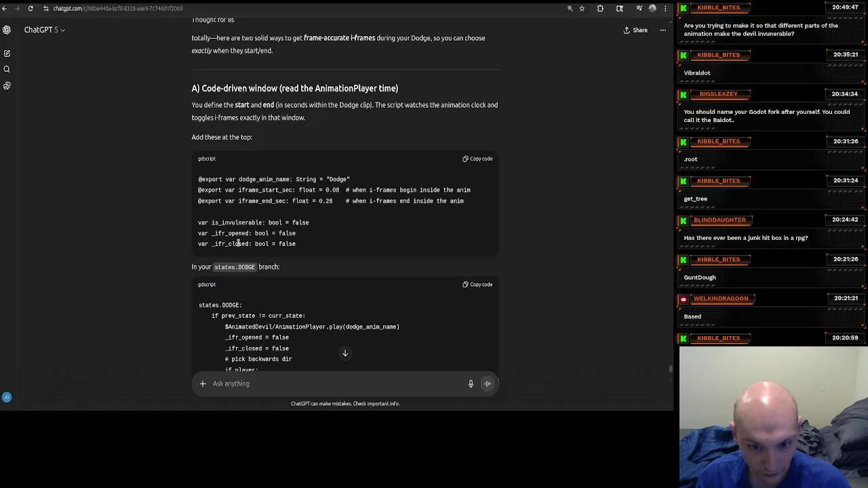Image resolution: width=868 pixels, height=488 pixels.
Task: Copy code of the first gdscript block
Action: [x=477, y=159]
